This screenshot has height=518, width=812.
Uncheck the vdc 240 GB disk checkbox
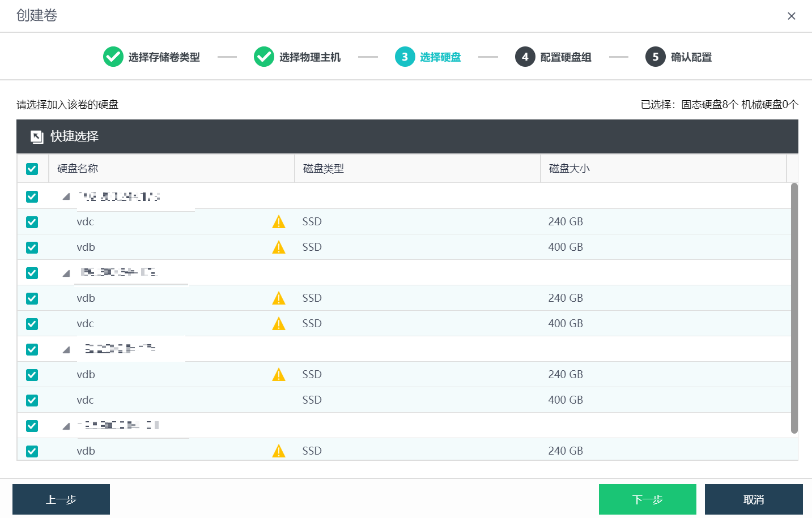32,222
